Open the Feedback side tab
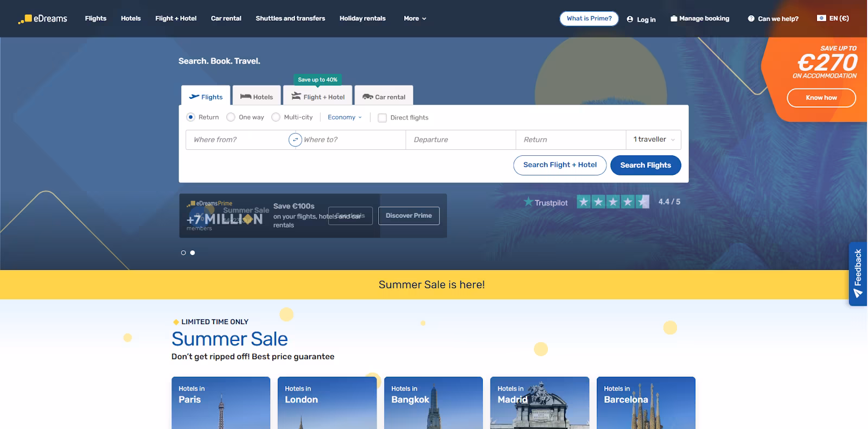868x429 pixels. click(858, 274)
